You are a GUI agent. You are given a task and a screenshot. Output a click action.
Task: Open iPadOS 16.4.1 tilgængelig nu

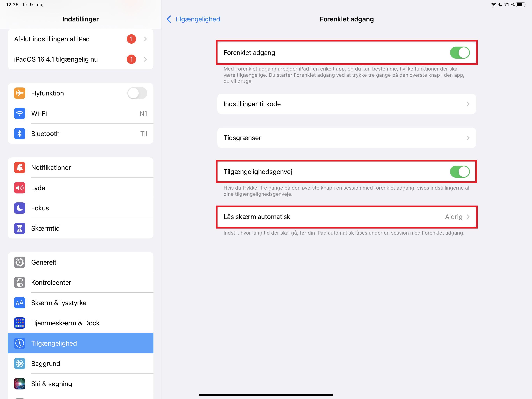point(81,59)
